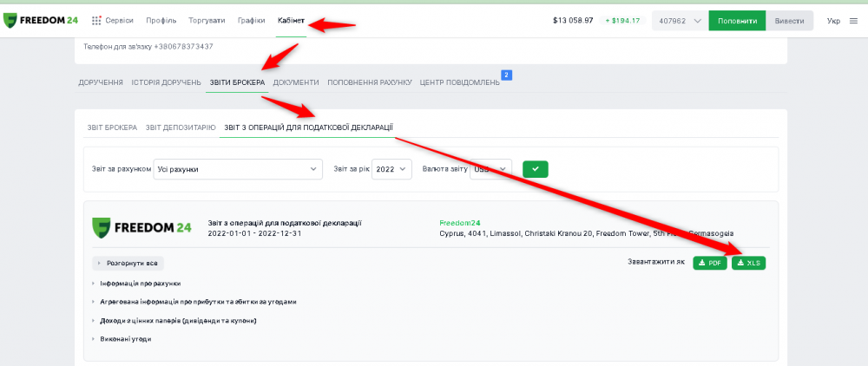Viewport: 868px width, 366px height.
Task: Switch to Звіти брокера tab
Action: [237, 82]
